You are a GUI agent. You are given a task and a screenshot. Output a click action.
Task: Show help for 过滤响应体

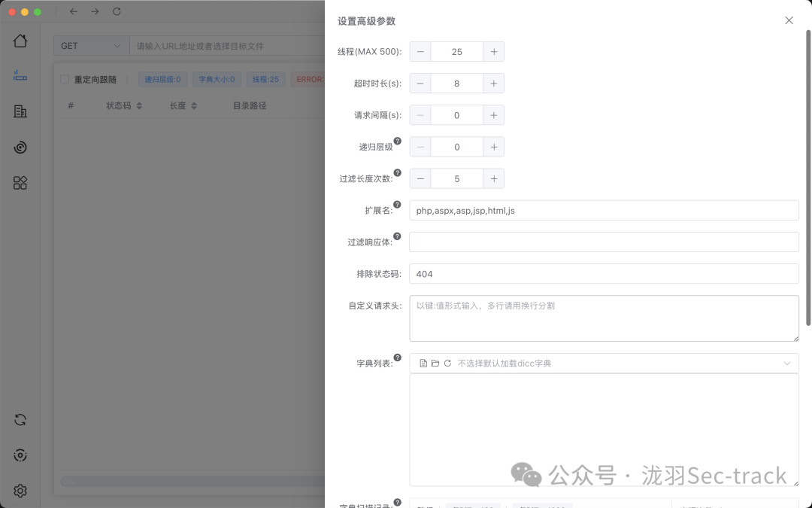point(397,236)
